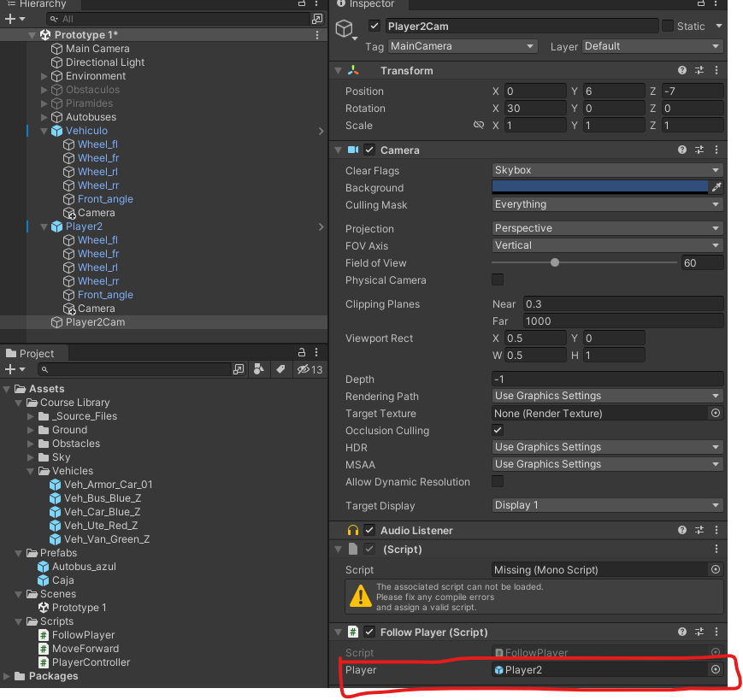Screen dimensions: 743x700
Task: Open Target Texture object picker
Action: pos(716,413)
